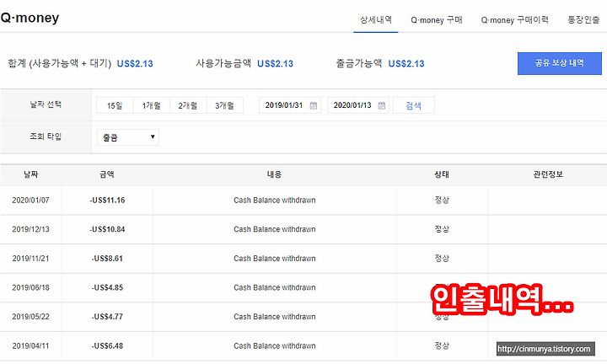Click the amount -US$11.16
Viewport: 607px width, 364px height.
[107, 201]
